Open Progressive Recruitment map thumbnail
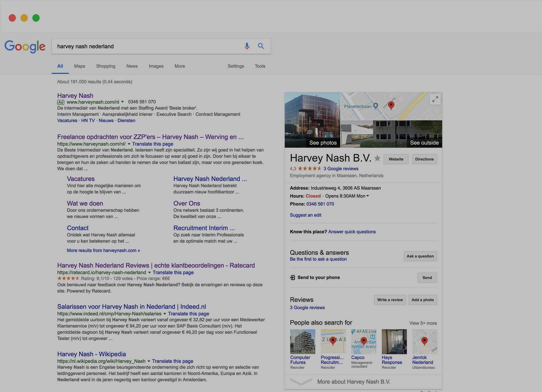Viewport: 542px width, 392px height. 333,341
